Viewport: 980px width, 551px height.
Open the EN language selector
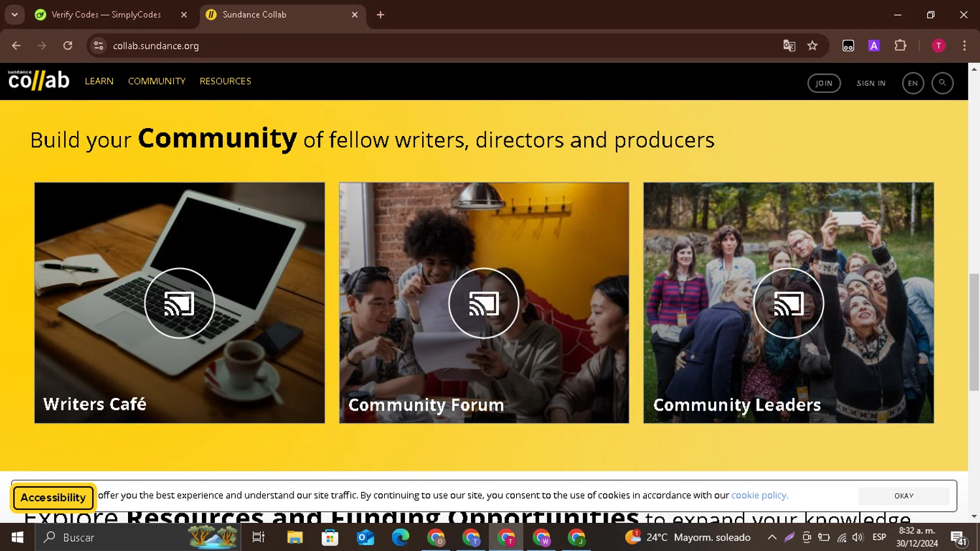click(913, 83)
